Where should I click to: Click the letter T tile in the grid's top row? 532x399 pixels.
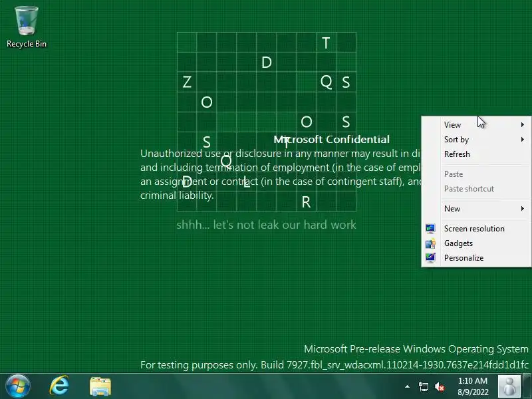[x=326, y=43]
